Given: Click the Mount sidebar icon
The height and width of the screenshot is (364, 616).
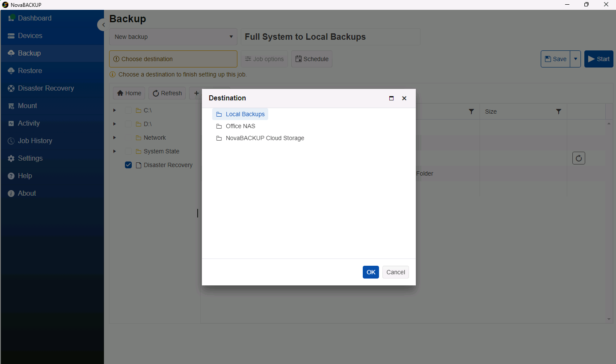Looking at the screenshot, I should 11,106.
